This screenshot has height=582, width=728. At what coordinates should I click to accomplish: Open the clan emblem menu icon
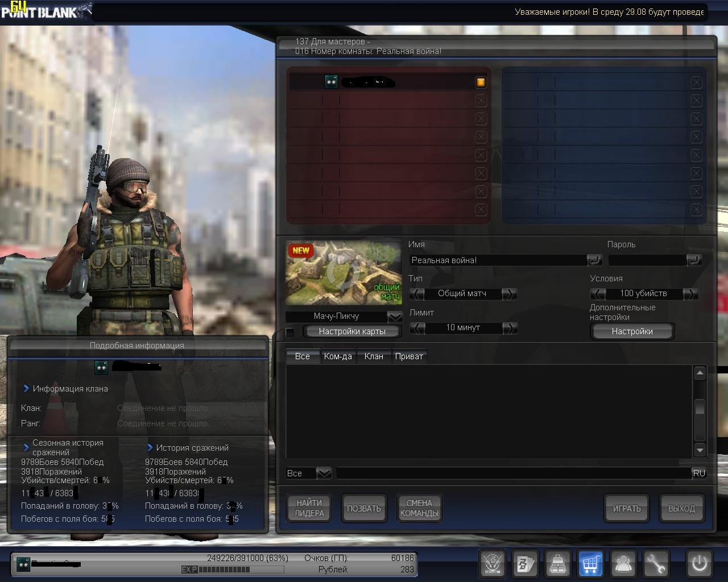[x=491, y=564]
